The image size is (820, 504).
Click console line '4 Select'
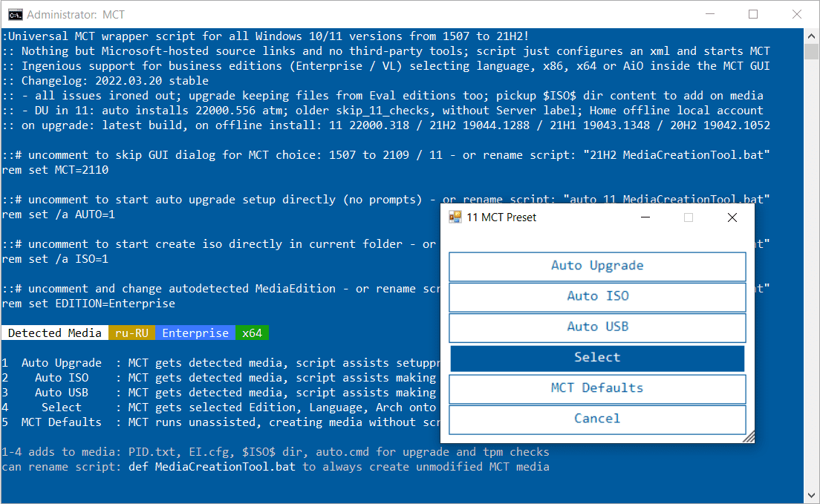220,408
